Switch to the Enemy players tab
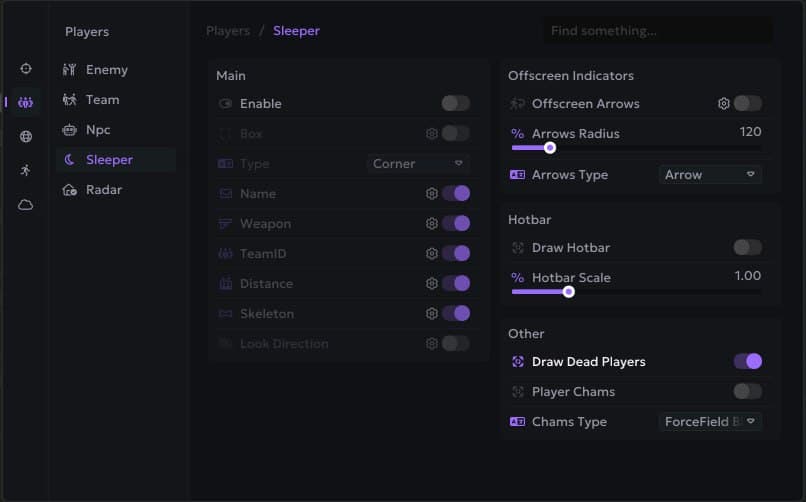Image resolution: width=806 pixels, height=502 pixels. 106,69
